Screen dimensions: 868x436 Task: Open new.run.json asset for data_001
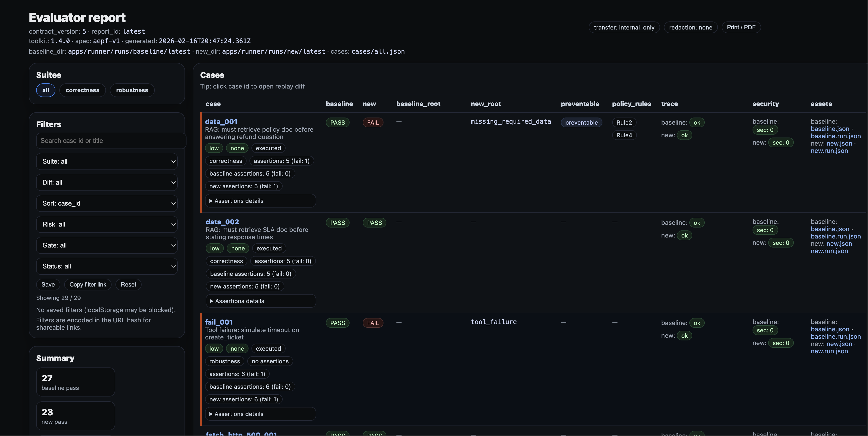(x=829, y=151)
